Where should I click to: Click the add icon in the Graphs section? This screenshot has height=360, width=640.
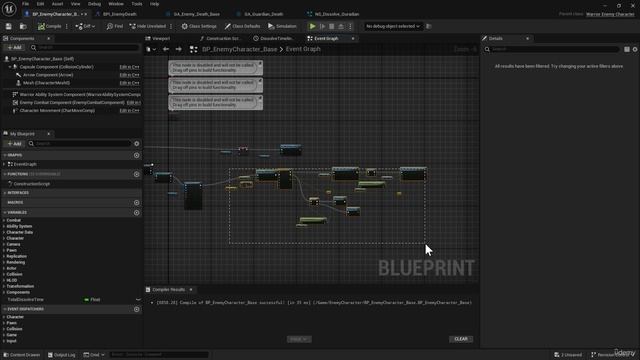137,156
